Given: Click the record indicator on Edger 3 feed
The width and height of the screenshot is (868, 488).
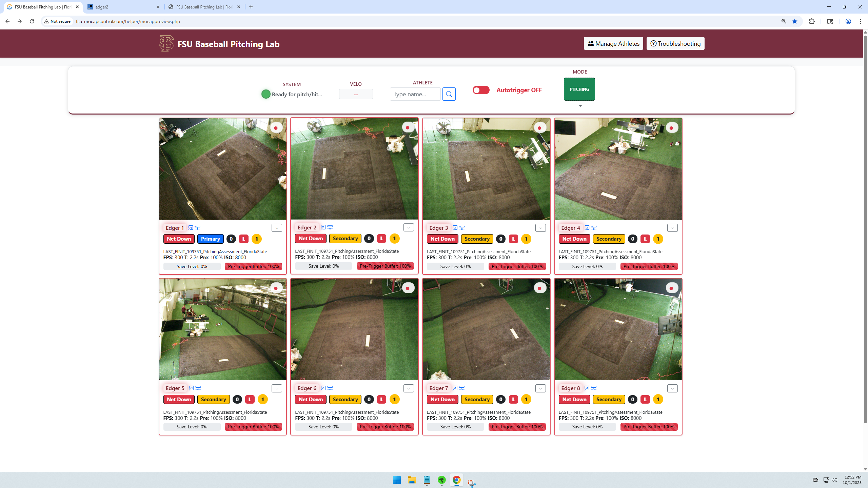Looking at the screenshot, I should (540, 127).
